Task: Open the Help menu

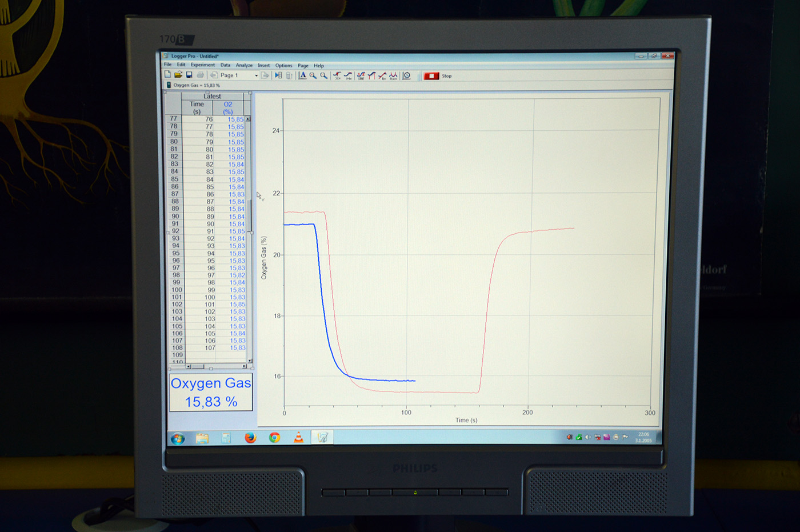Action: (x=319, y=66)
